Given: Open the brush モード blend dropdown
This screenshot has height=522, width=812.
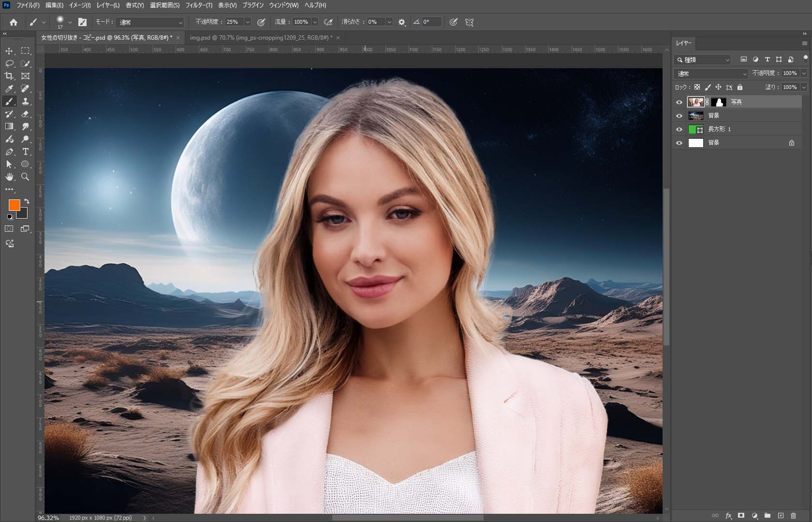Looking at the screenshot, I should [x=150, y=22].
